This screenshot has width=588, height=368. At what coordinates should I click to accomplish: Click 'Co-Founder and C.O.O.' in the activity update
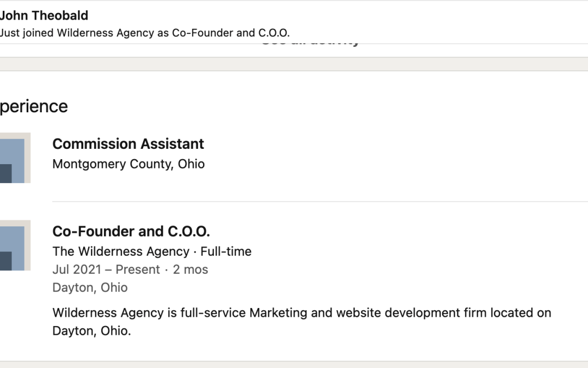coord(231,33)
